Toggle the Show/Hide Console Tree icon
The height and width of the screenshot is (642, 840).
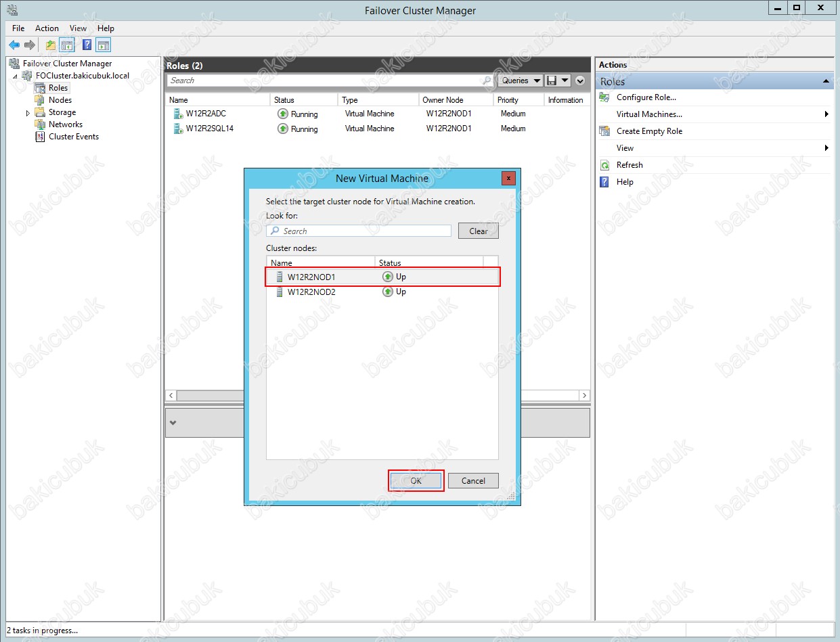coord(68,45)
